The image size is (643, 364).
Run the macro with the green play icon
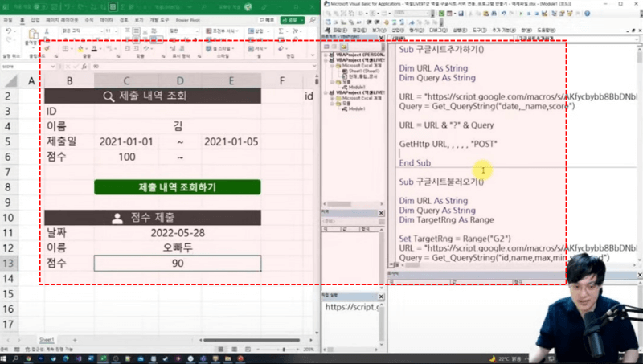coord(521,14)
